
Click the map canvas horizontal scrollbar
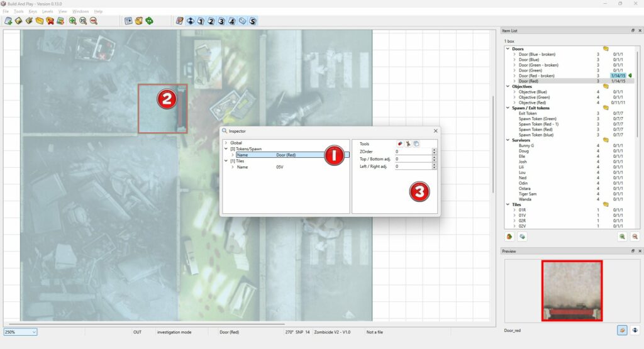(147, 324)
